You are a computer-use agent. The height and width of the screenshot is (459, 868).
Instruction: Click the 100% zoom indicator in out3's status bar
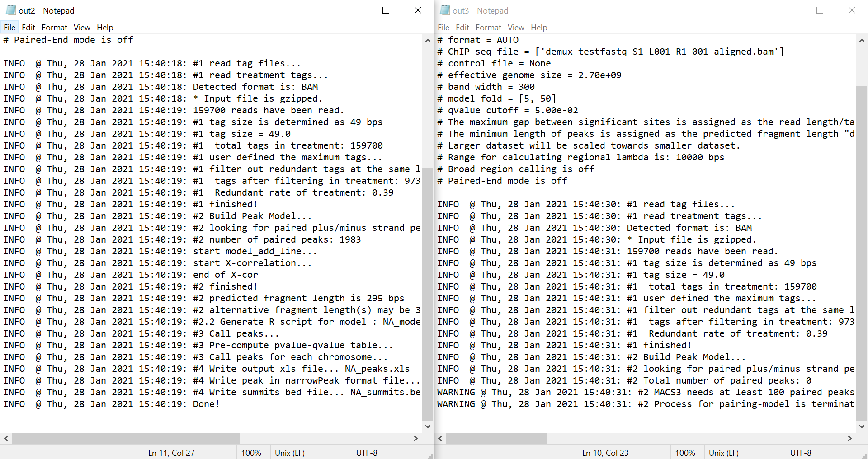click(685, 452)
